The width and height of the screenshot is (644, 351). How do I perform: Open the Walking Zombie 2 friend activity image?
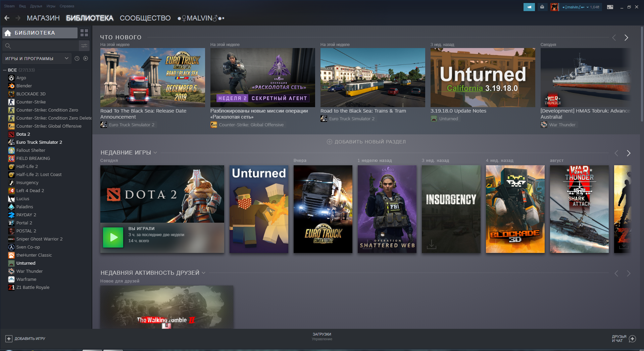pyautogui.click(x=167, y=307)
